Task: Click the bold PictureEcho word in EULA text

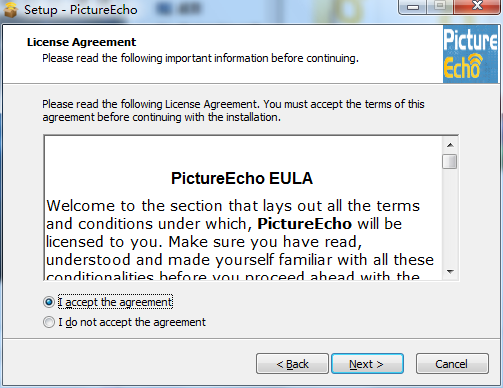Action: [305, 224]
